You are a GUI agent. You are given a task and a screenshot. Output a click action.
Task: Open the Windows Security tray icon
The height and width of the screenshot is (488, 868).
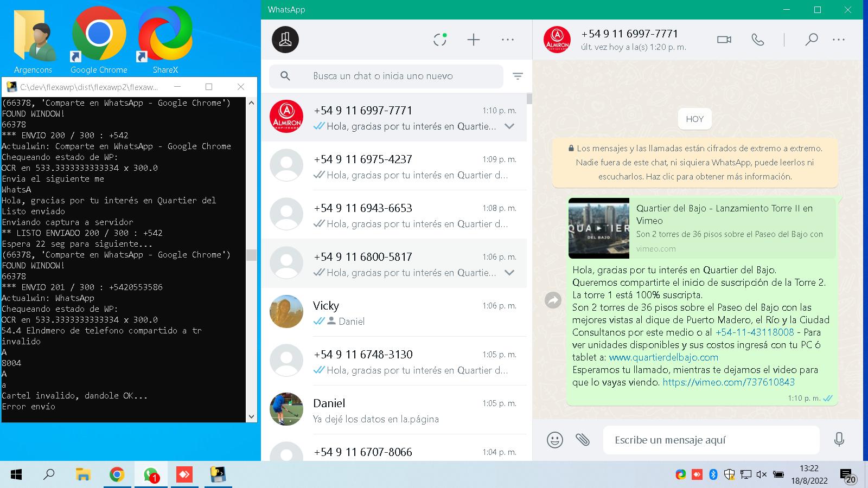[730, 475]
